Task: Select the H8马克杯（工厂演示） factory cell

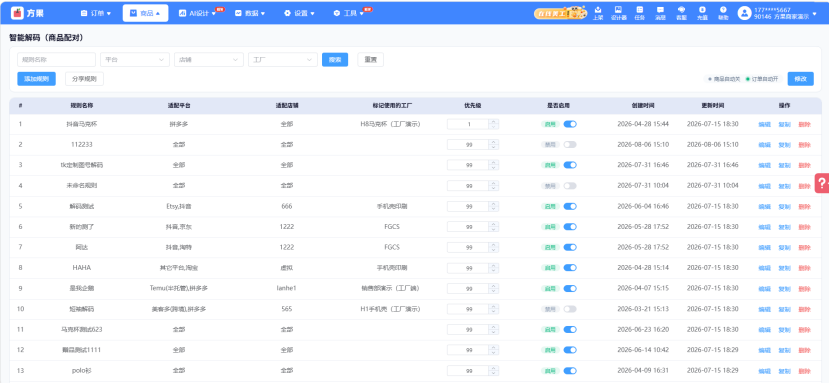Action: click(391, 124)
